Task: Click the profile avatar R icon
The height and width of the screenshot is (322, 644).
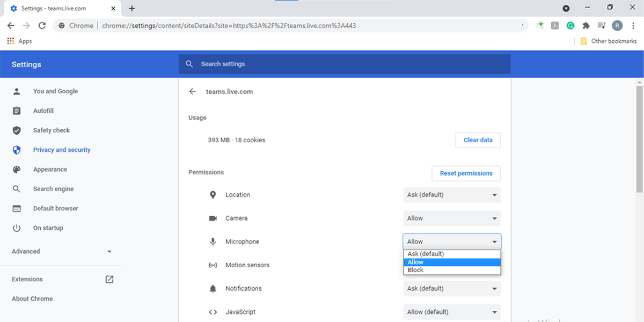Action: [x=618, y=25]
